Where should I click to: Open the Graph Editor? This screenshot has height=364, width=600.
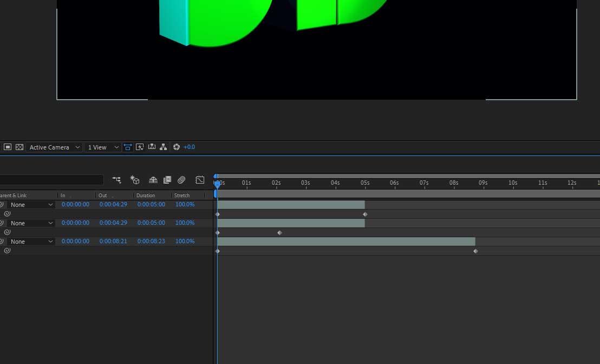tap(200, 180)
